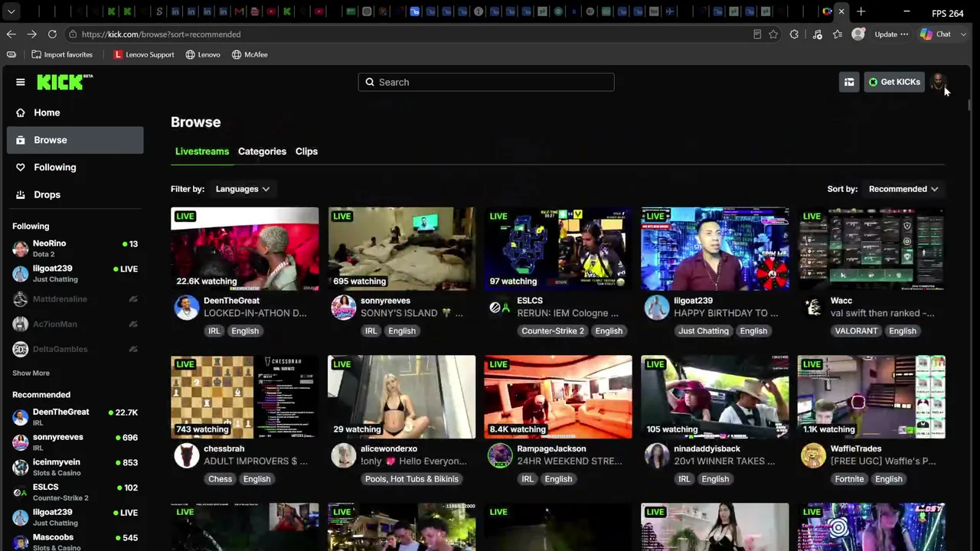This screenshot has width=980, height=551.
Task: Click the link icon left of Import favorites
Action: pyautogui.click(x=11, y=55)
